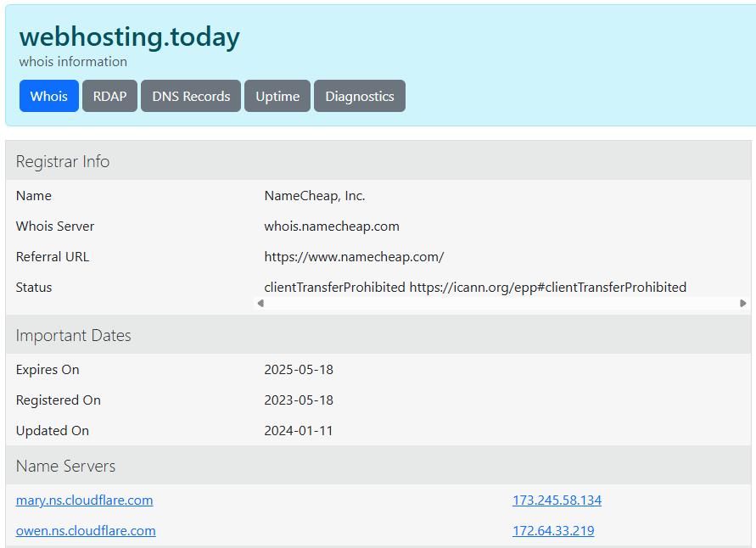
Task: Click the expiry date 2025-05-18
Action: (299, 370)
